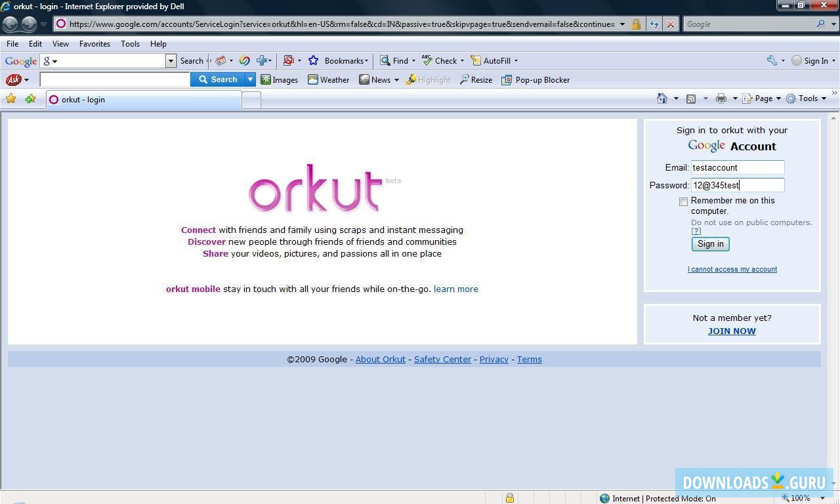The image size is (840, 504).
Task: Open the Ask Search button dropdown arrow
Action: [x=250, y=79]
